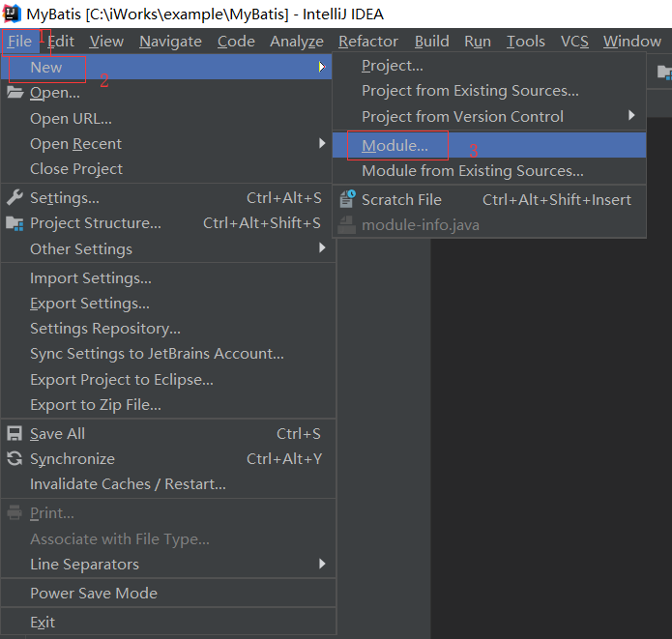672x639 pixels.
Task: Click the Project Structure icon
Action: (15, 223)
